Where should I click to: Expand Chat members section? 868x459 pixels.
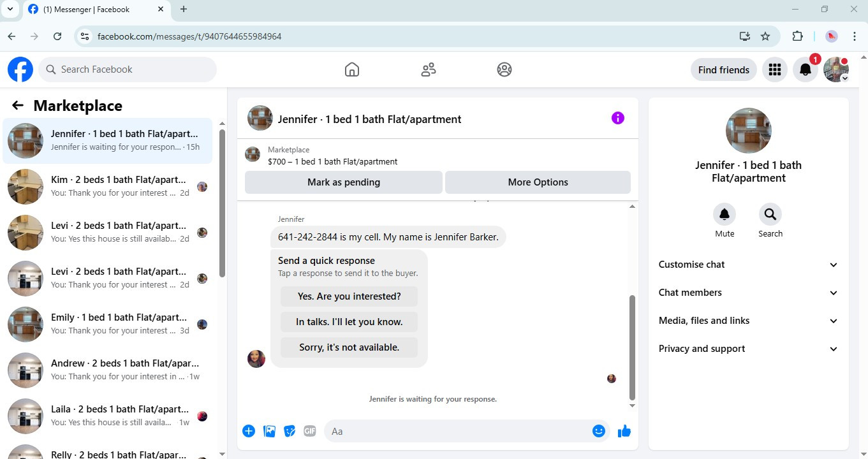(749, 293)
